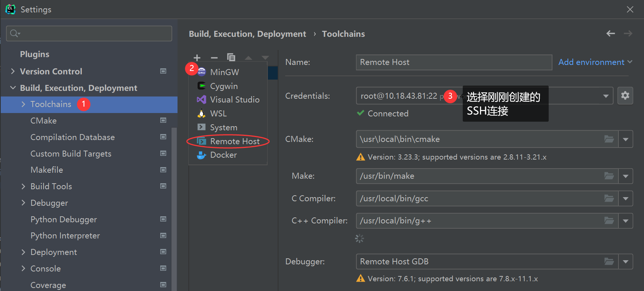Pick Visual Studio toolchain option
The height and width of the screenshot is (291, 644).
tap(235, 100)
